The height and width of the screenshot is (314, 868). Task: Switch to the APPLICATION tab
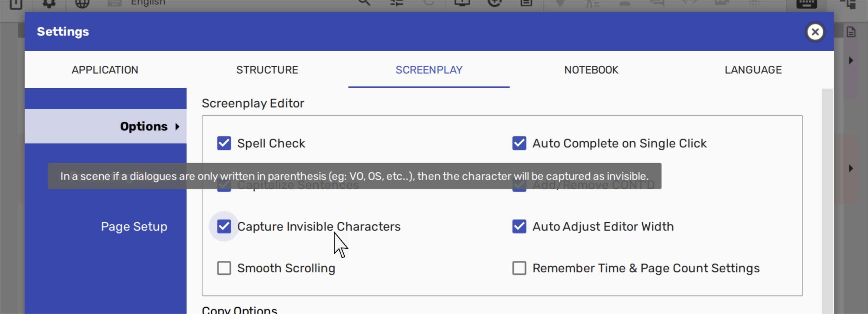tap(105, 70)
